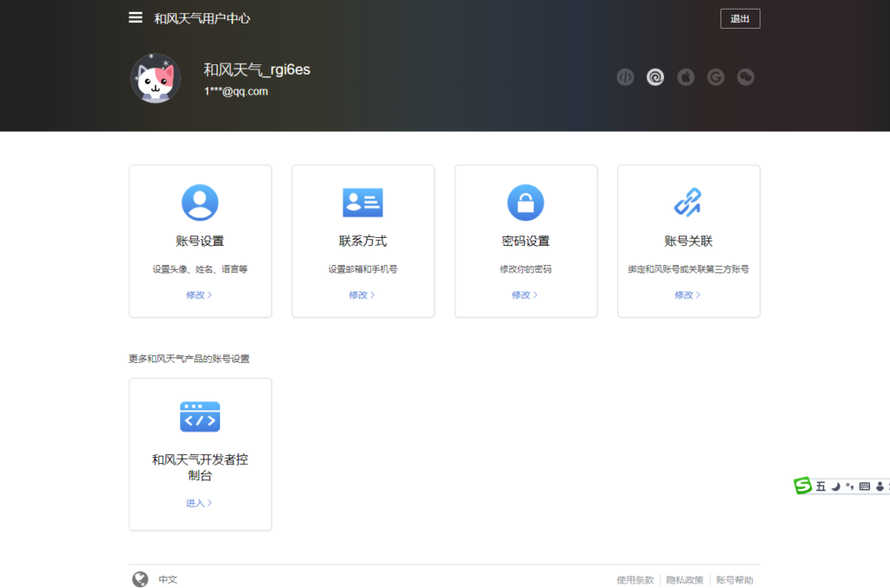This screenshot has width=890, height=588.
Task: Click the lock icon for 密码设置
Action: [x=525, y=202]
